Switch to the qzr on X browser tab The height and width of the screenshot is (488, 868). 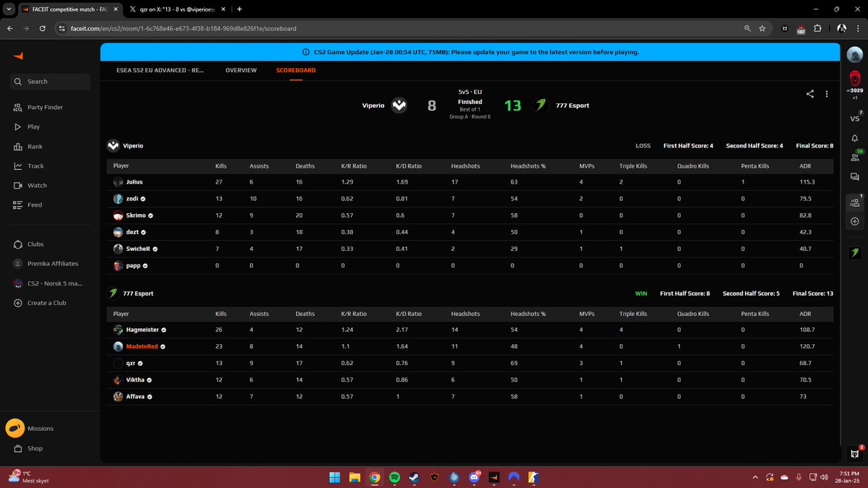176,9
